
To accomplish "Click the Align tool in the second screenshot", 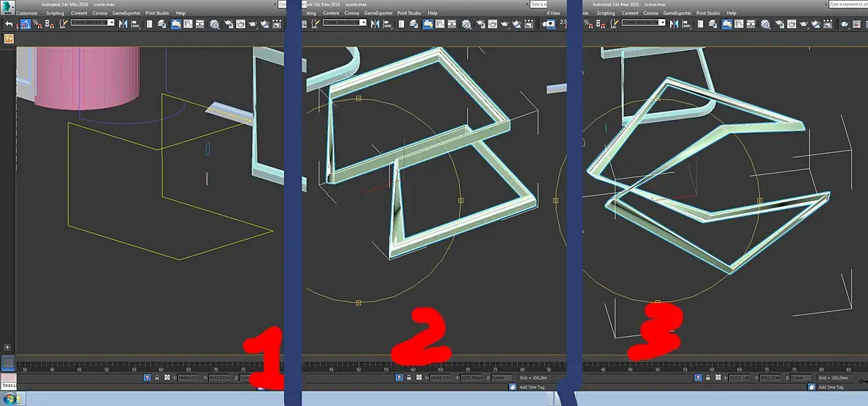I will tap(388, 24).
